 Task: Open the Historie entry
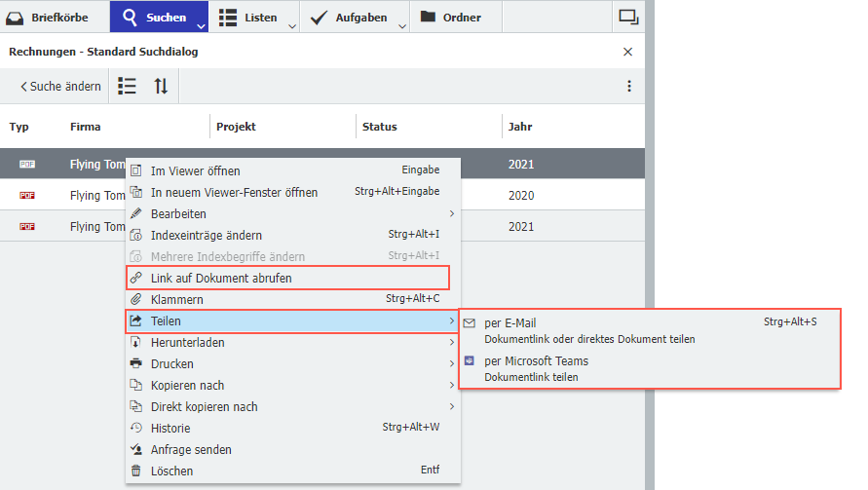click(170, 429)
